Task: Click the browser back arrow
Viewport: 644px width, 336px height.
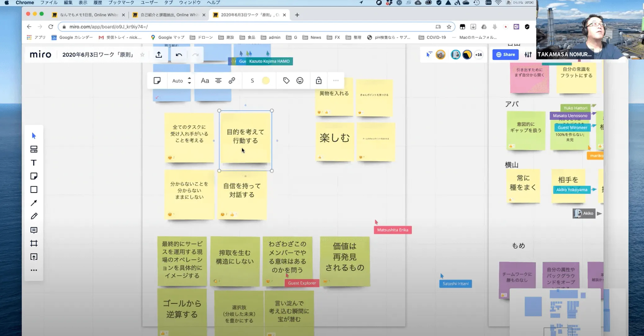Action: 29,27
